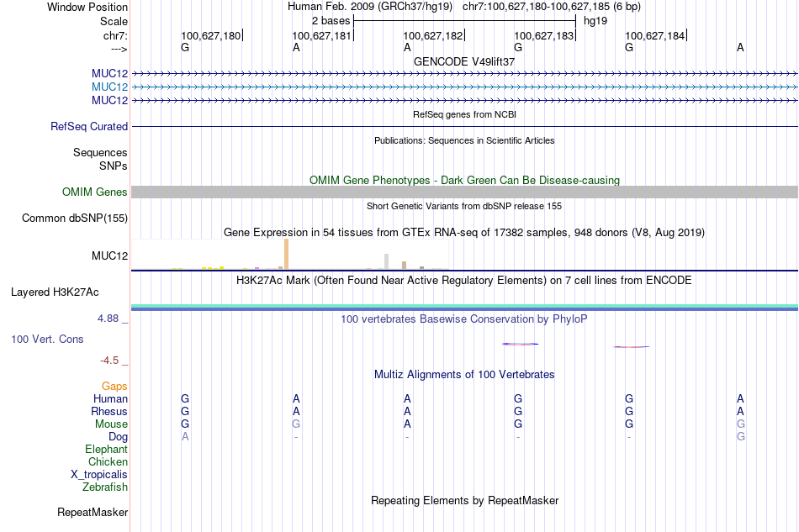
Task: Click the 2 bases scale bar
Action: pyautogui.click(x=464, y=21)
